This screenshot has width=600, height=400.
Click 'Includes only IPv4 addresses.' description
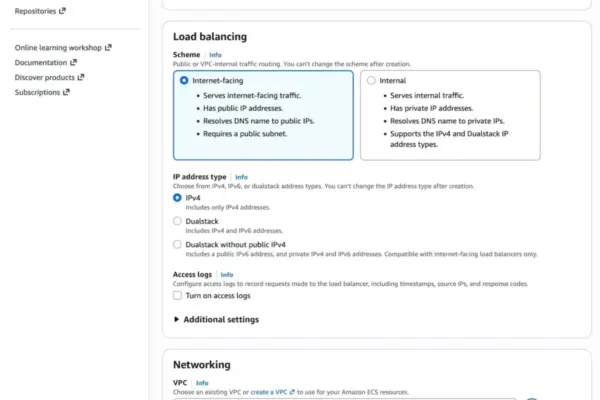coord(228,207)
